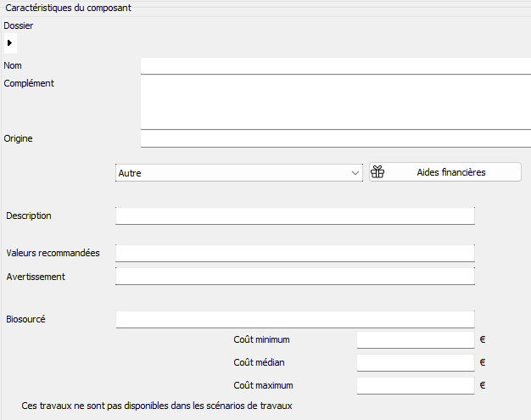Click the Description field
531x420 pixels.
(295, 216)
